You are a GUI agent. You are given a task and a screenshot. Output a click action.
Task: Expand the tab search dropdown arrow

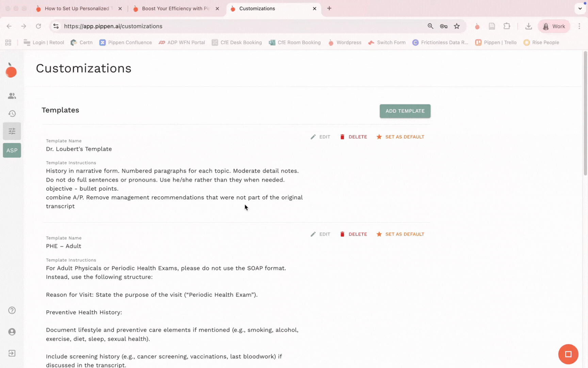[580, 9]
